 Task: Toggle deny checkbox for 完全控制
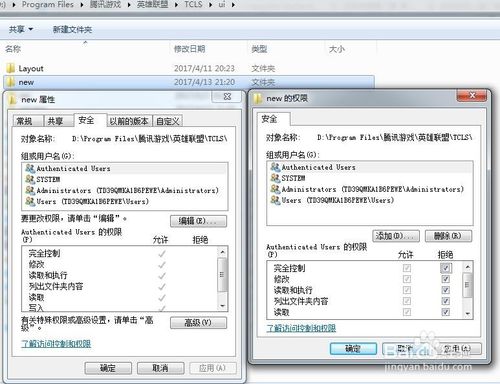[446, 268]
